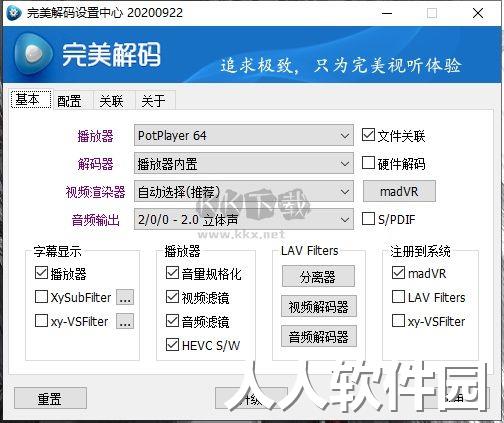Enable xy-VSFilter checkbox under 字幕显示
This screenshot has width=504, height=423.
(41, 321)
